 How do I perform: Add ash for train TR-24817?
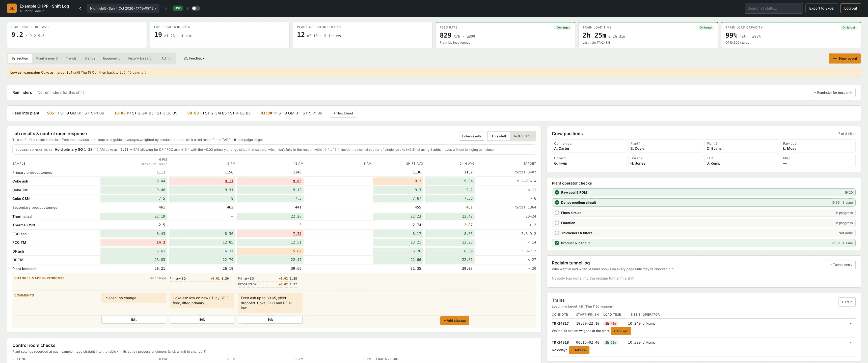point(621,331)
